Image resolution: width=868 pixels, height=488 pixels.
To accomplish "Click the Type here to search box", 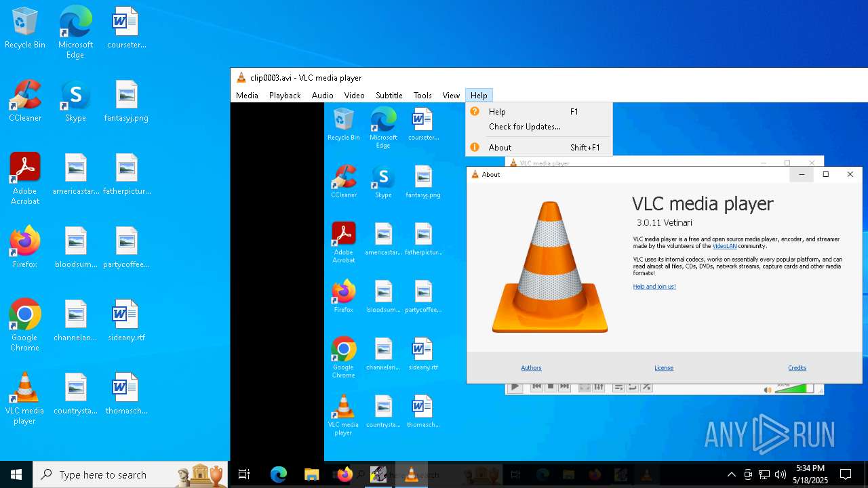I will tap(132, 474).
